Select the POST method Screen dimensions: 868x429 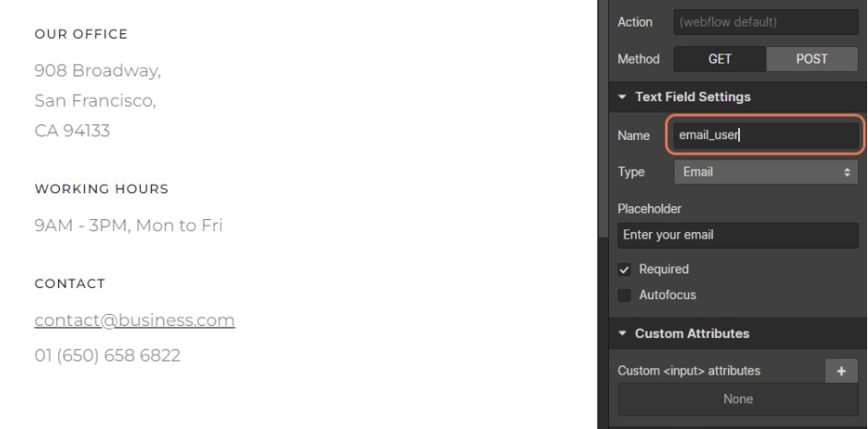(811, 59)
